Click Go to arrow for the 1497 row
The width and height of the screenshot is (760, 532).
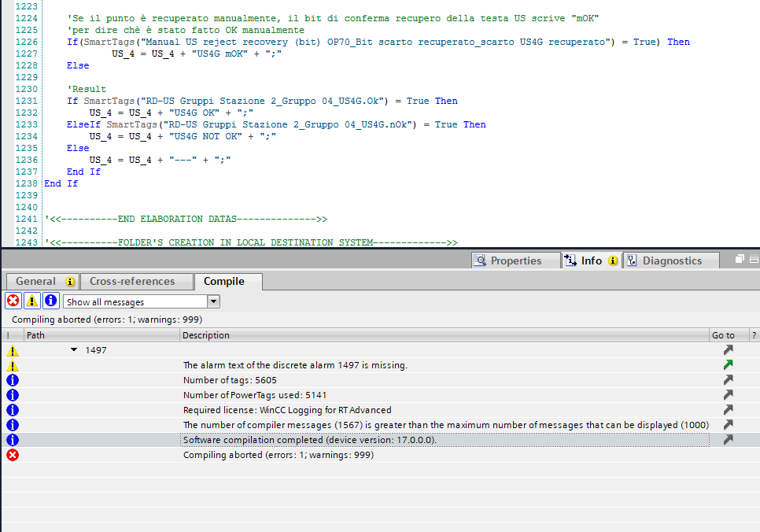(728, 350)
